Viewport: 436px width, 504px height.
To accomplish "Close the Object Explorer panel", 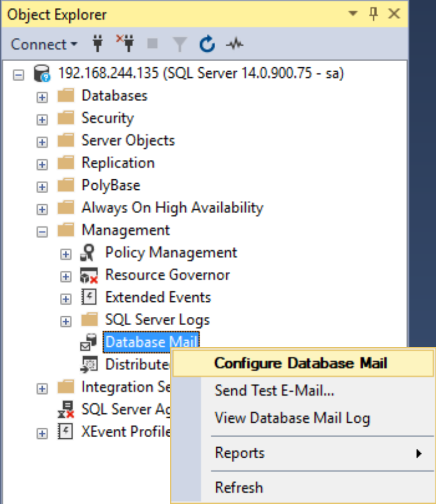I will [394, 14].
